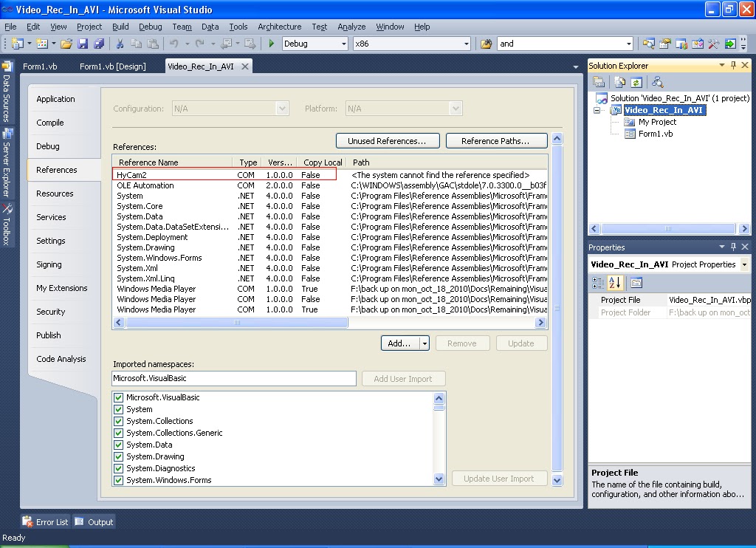Image resolution: width=756 pixels, height=548 pixels.
Task: Click Solution Explorer Properties icon
Action: pos(599,82)
